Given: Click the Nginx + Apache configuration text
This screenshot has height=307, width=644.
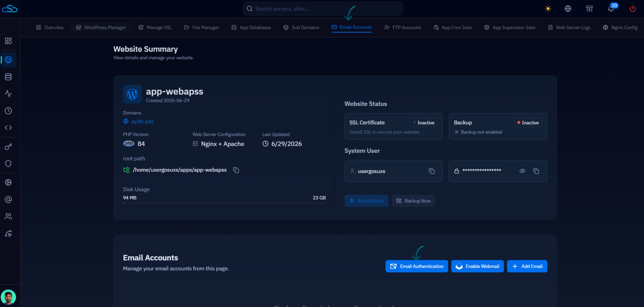Looking at the screenshot, I should [222, 144].
